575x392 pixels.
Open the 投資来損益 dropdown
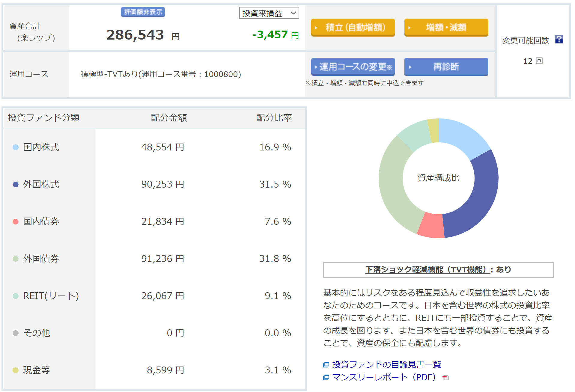tap(269, 13)
